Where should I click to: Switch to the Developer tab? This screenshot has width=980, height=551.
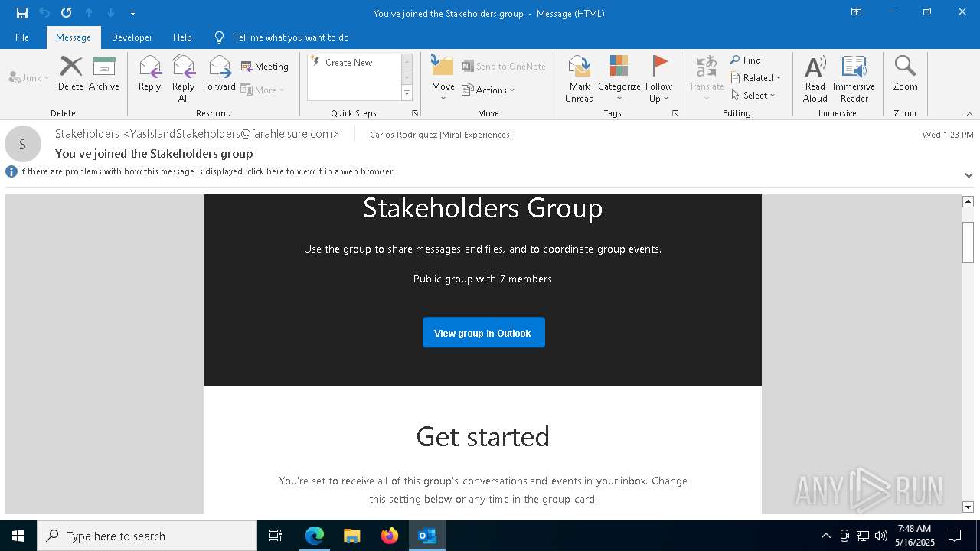click(x=132, y=37)
